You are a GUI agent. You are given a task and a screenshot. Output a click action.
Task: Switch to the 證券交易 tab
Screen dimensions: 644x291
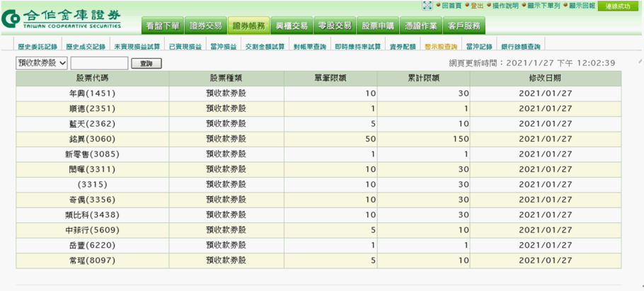click(206, 25)
